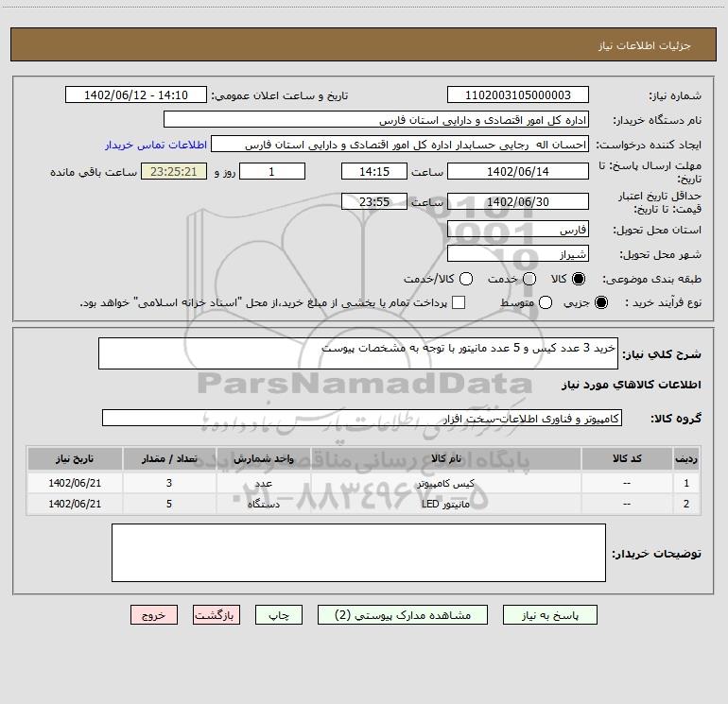Image resolution: width=728 pixels, height=704 pixels.
Task: Select the کالا radio button
Action: click(x=579, y=279)
